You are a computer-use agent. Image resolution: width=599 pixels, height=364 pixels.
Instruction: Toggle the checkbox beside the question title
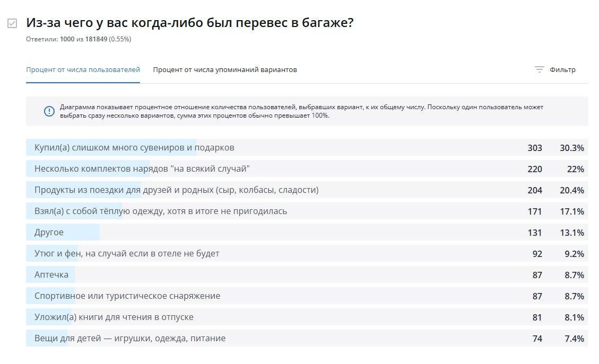[x=12, y=24]
